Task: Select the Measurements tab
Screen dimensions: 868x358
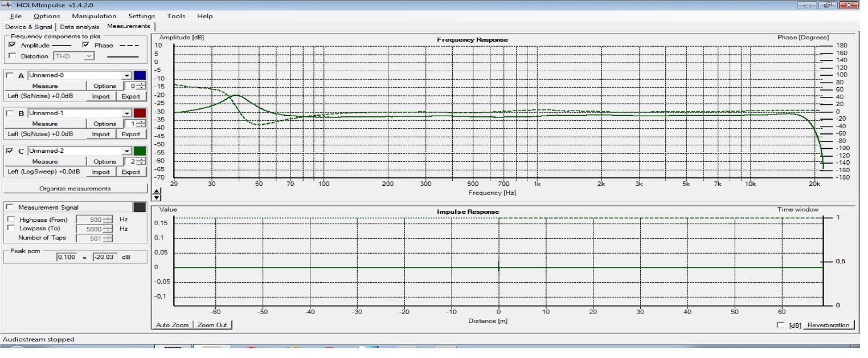Action: (129, 26)
